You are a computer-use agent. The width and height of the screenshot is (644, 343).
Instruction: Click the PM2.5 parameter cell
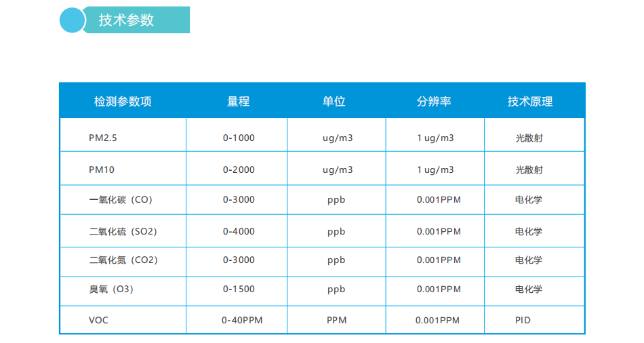click(103, 138)
